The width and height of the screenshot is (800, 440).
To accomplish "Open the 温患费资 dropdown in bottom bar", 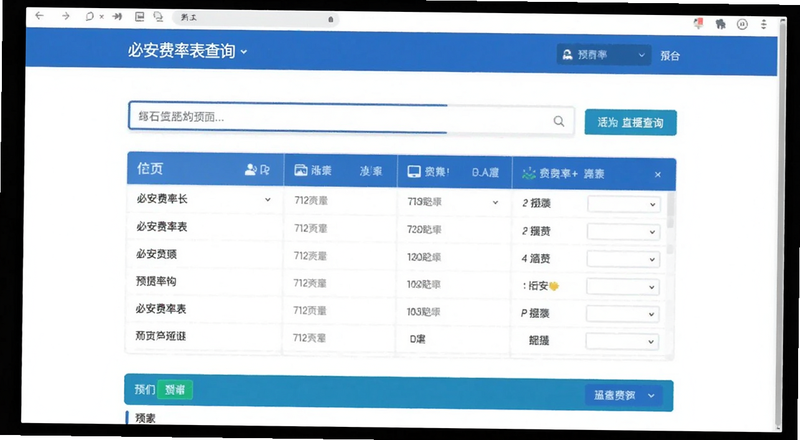I will (623, 396).
